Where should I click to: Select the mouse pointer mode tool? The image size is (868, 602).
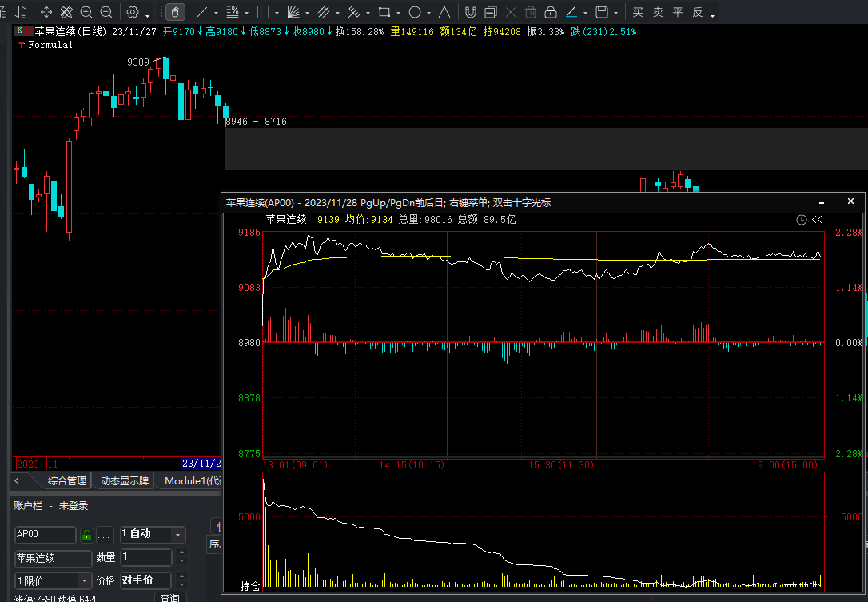click(175, 12)
